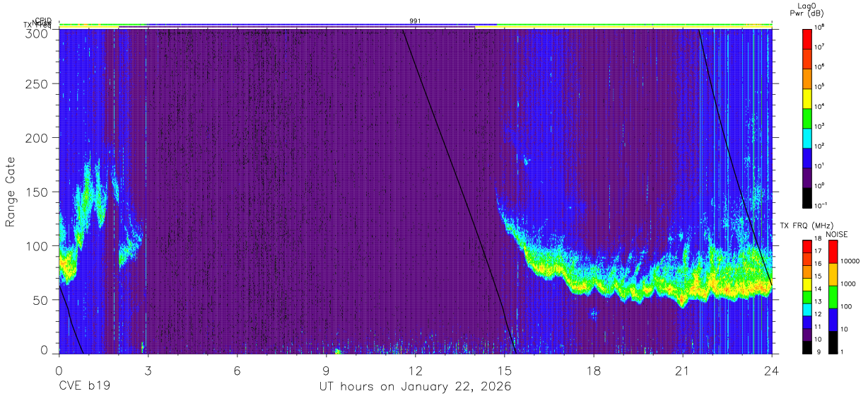
Task: Click the black bottom segment of the NOISE bar
Action: point(833,341)
